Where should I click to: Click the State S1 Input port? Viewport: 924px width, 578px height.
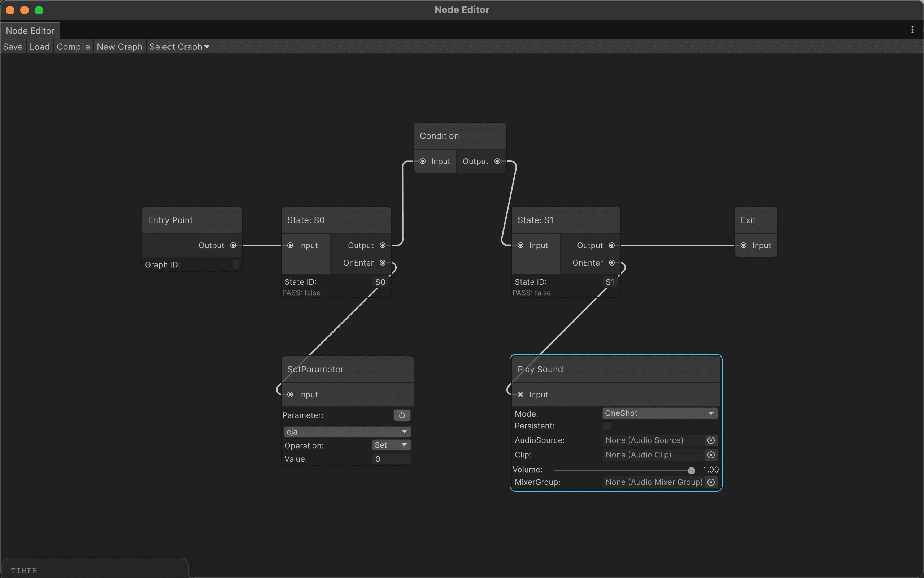pos(520,245)
